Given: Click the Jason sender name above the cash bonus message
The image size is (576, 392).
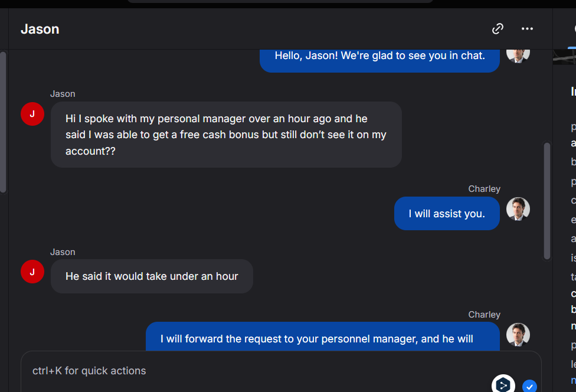Looking at the screenshot, I should (x=63, y=94).
